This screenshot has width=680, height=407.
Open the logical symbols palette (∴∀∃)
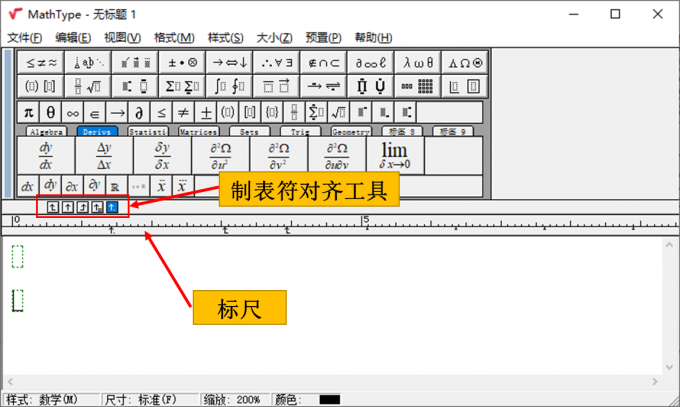coord(277,62)
